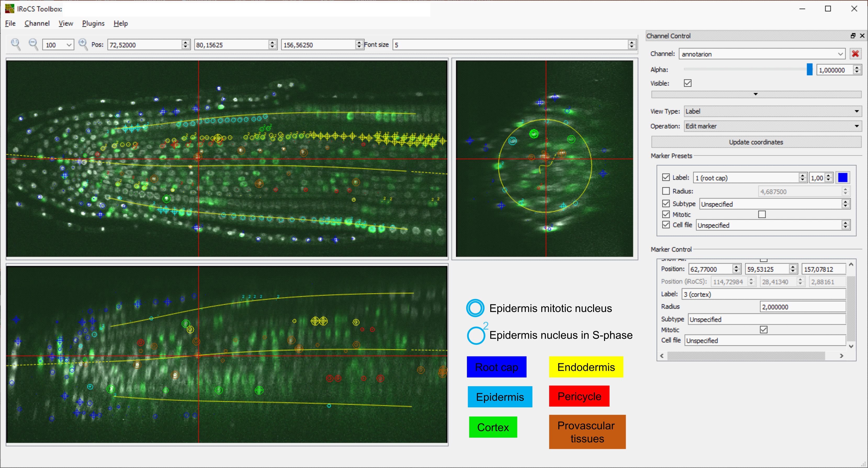Viewport: 868px width, 468px height.
Task: Click the blue marker preset color swatch
Action: (843, 177)
